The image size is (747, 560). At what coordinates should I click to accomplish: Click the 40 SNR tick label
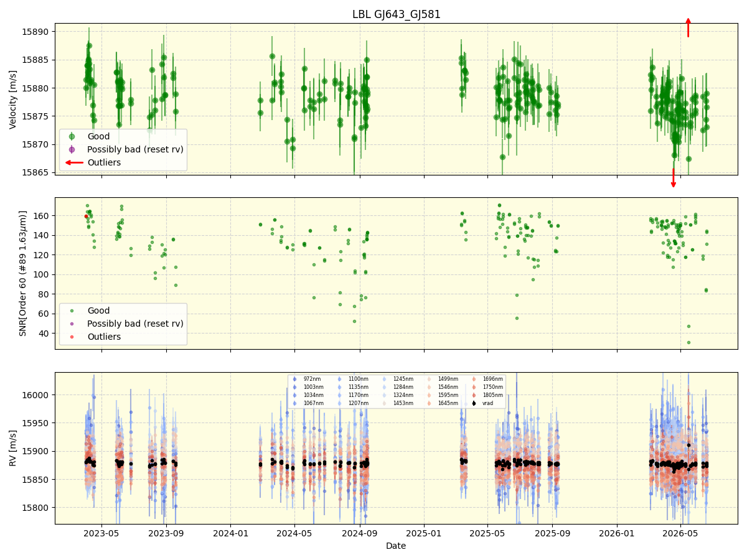(x=44, y=334)
